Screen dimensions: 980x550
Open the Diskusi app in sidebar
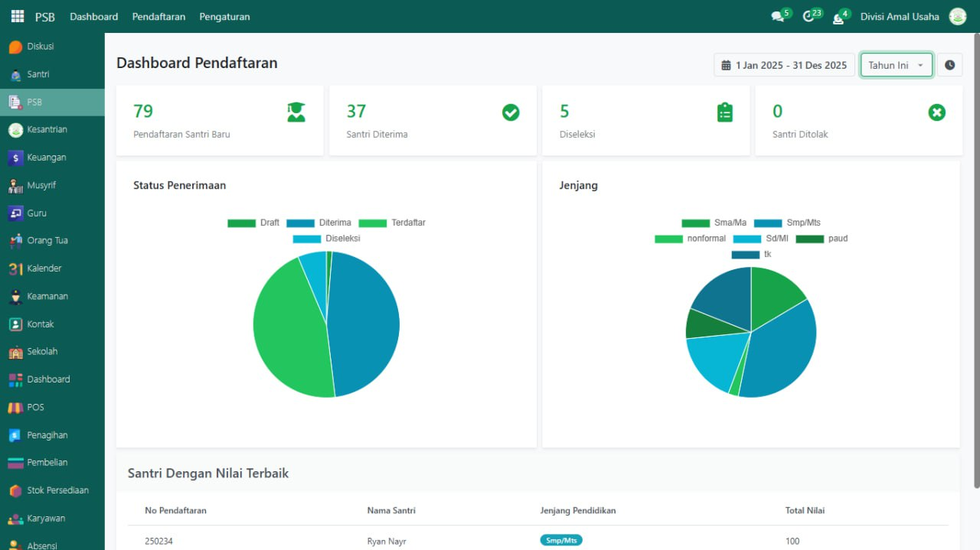40,47
